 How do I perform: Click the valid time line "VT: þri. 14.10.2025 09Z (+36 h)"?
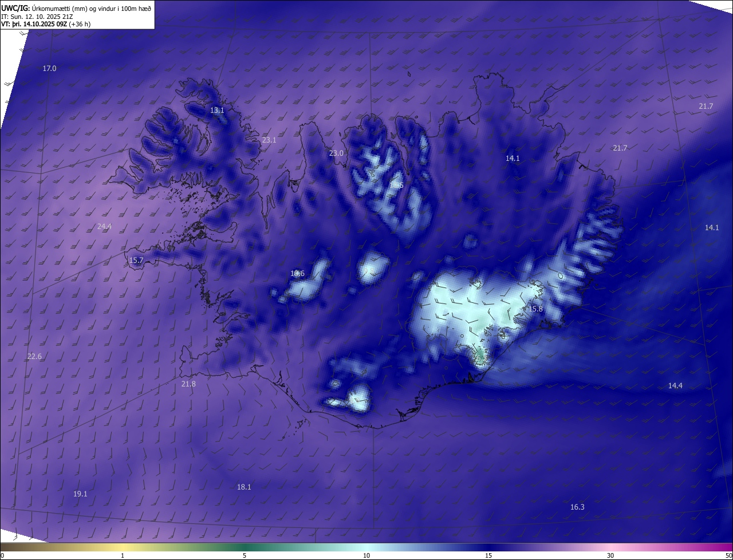click(46, 24)
